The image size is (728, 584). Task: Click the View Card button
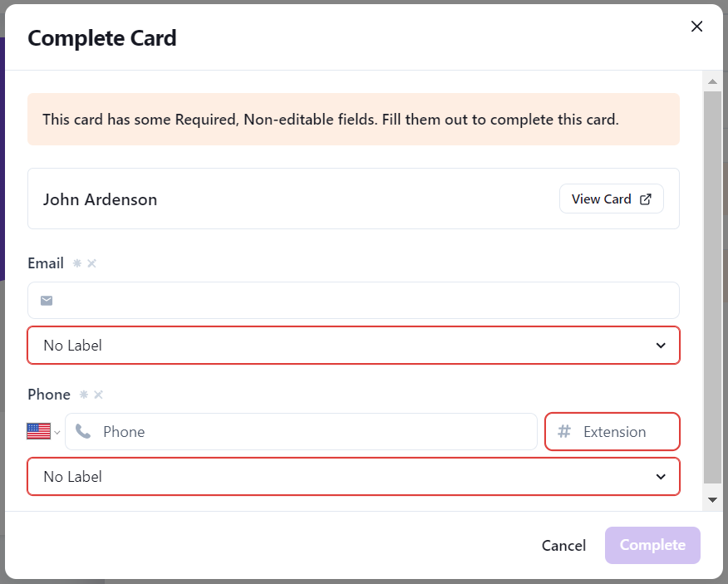[x=612, y=199]
